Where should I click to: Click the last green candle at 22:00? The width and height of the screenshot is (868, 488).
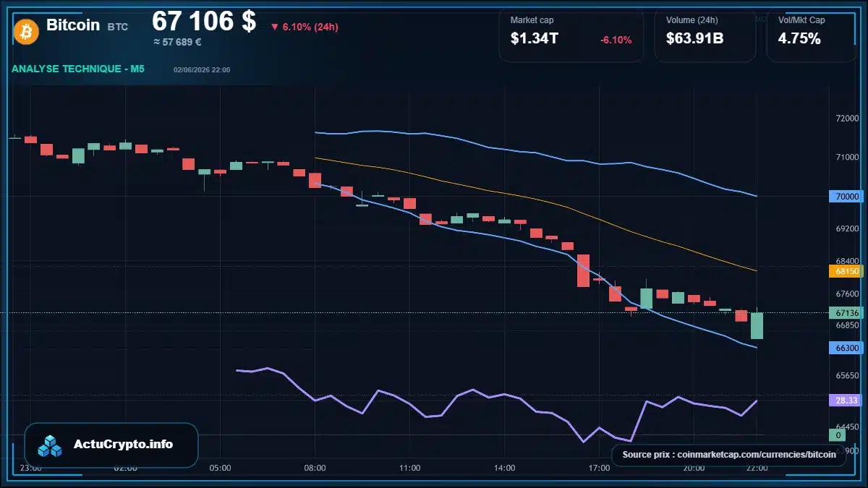[757, 325]
